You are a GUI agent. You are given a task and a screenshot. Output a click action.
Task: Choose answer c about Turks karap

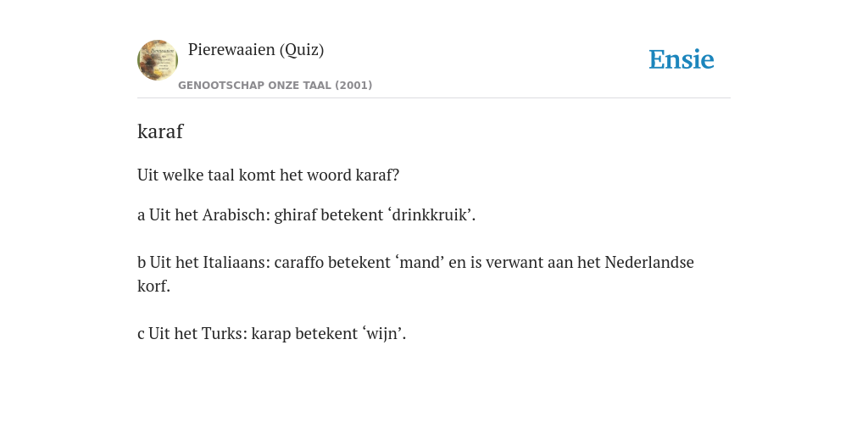[x=271, y=334]
